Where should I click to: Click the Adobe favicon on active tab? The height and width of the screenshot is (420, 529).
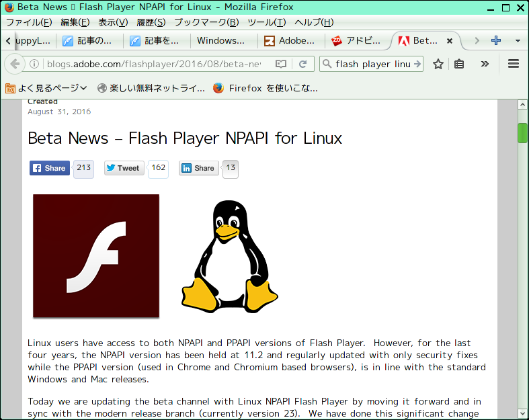(x=403, y=41)
